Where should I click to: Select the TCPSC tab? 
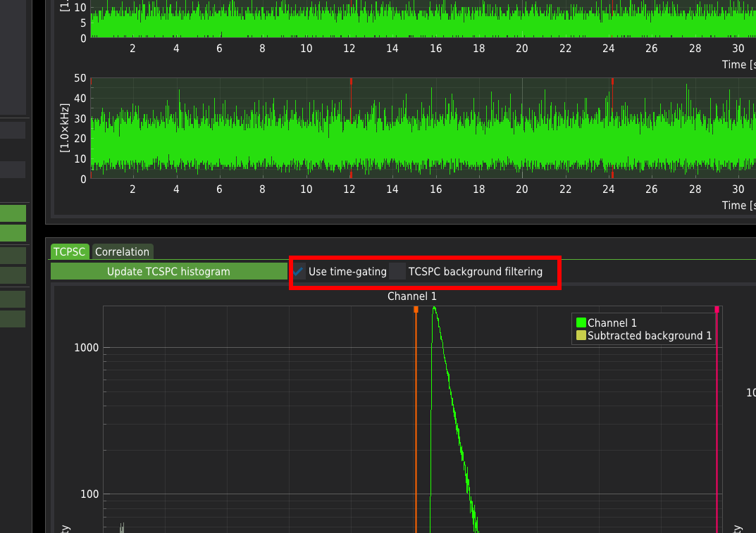(x=70, y=251)
